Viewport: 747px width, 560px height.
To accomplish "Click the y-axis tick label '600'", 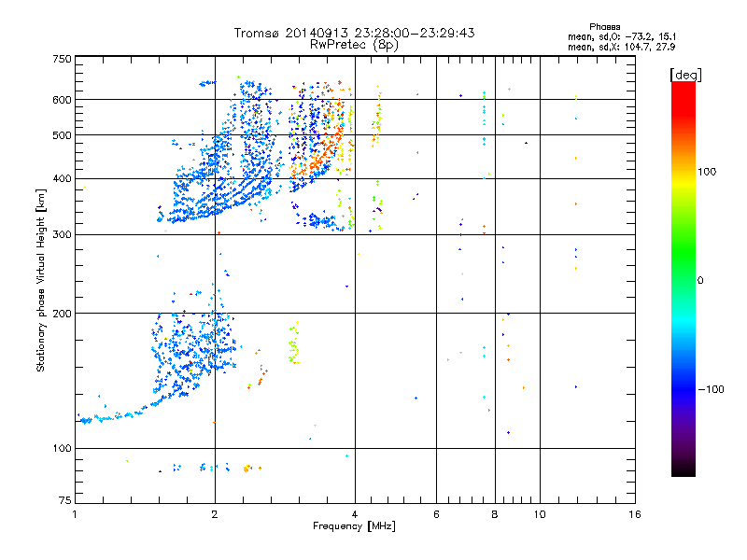I will (62, 100).
